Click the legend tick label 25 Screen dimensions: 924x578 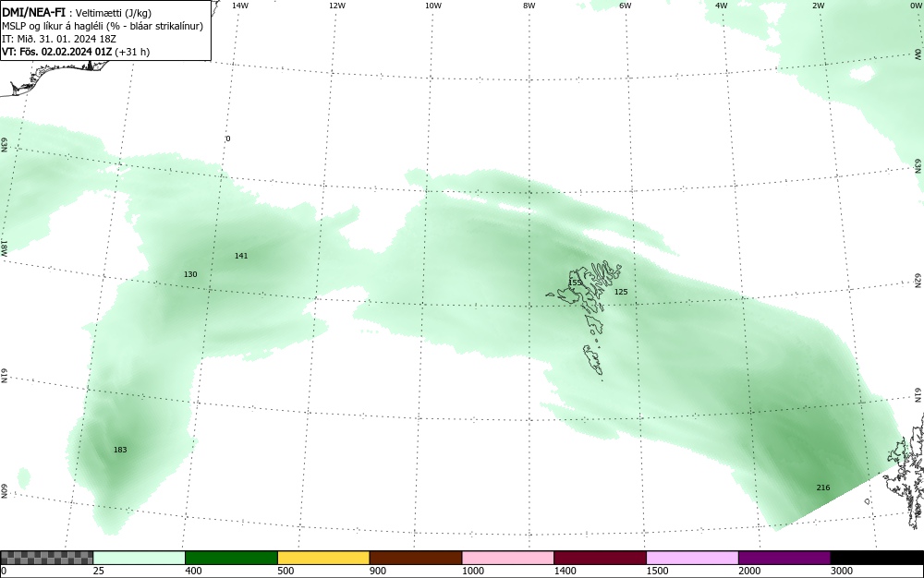[99, 571]
